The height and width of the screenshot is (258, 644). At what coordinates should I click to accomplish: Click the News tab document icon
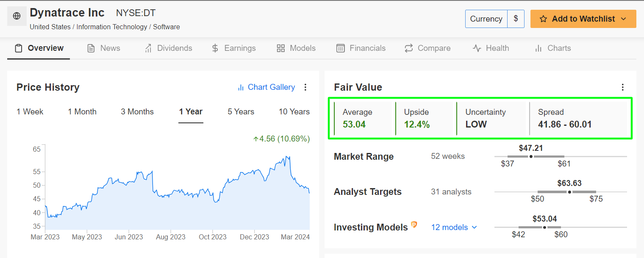point(91,48)
